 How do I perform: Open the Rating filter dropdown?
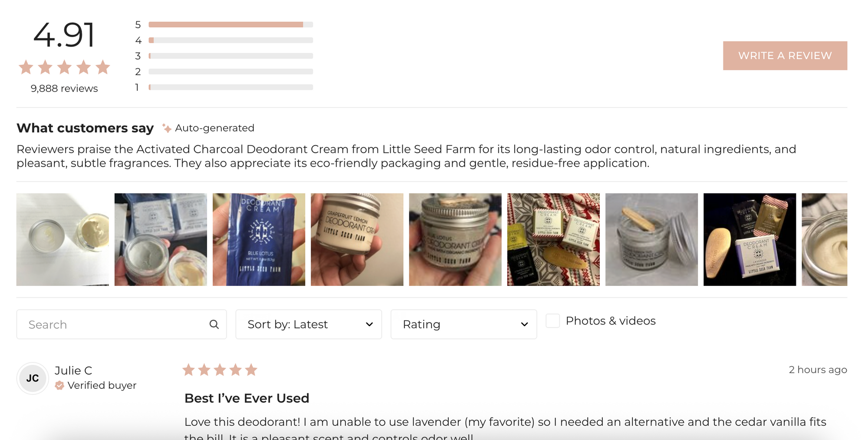(x=463, y=324)
